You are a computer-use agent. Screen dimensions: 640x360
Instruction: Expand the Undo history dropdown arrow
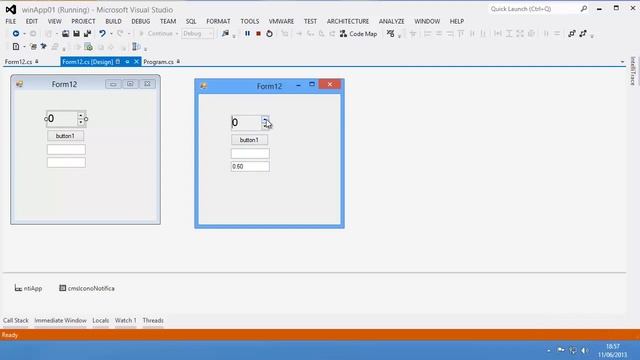pos(111,34)
